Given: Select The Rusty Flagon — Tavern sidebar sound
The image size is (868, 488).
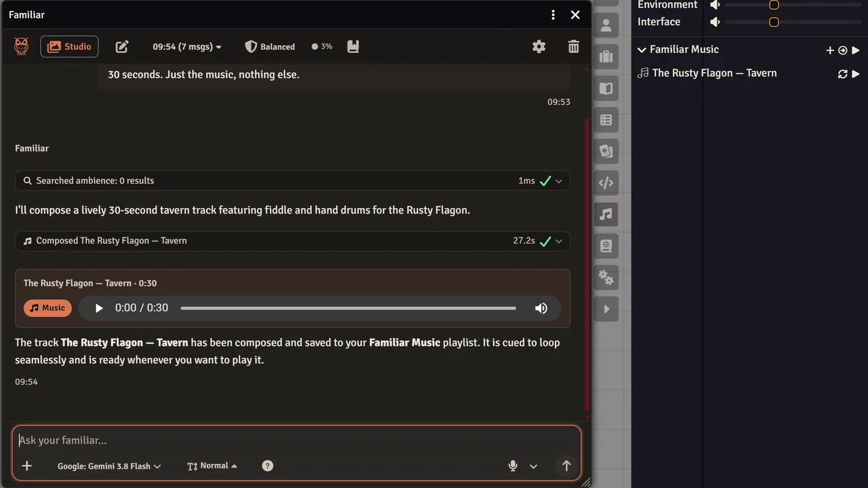Looking at the screenshot, I should click(x=714, y=73).
